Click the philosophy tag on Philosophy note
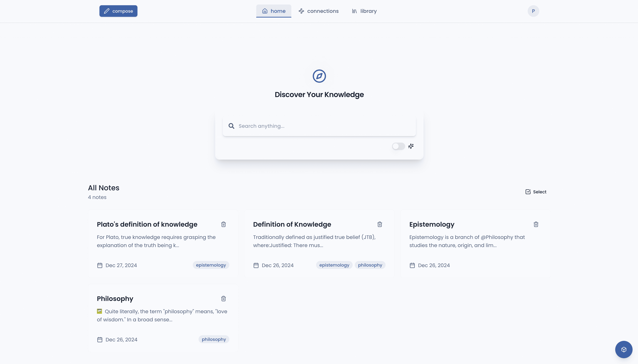The width and height of the screenshot is (638, 364). 213,339
